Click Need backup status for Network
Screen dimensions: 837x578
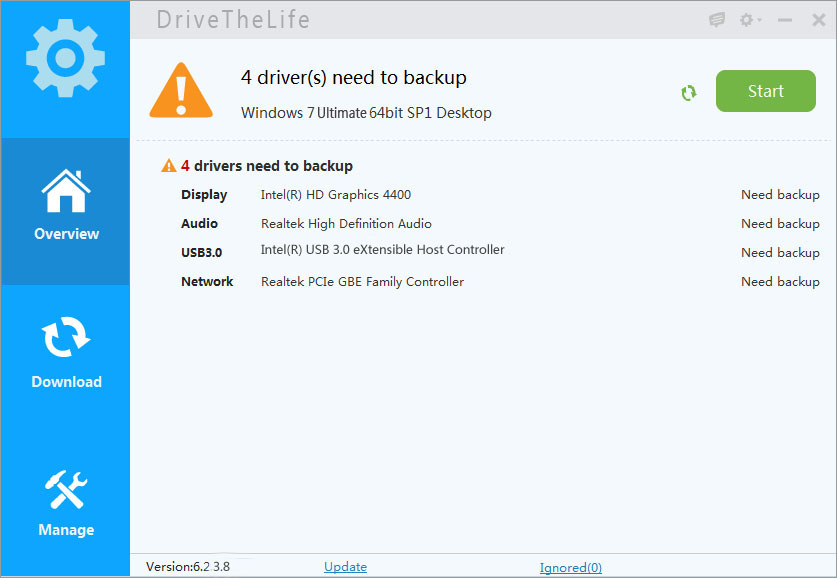click(x=780, y=281)
